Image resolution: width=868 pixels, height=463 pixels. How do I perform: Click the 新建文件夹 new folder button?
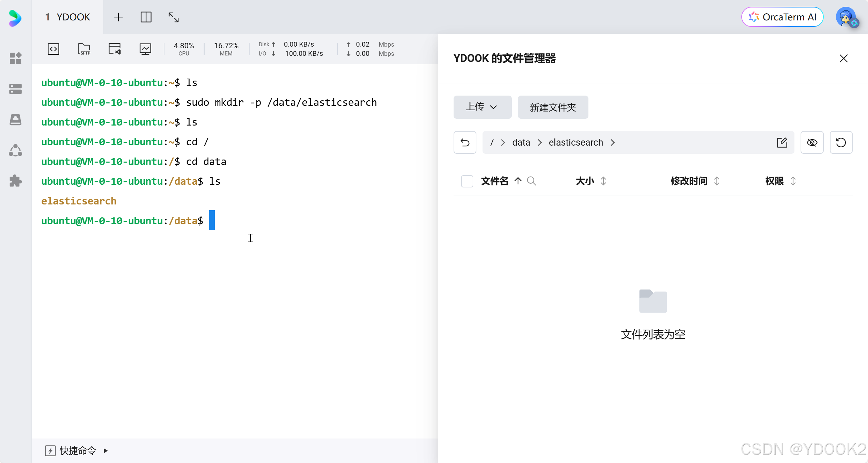[x=552, y=107]
